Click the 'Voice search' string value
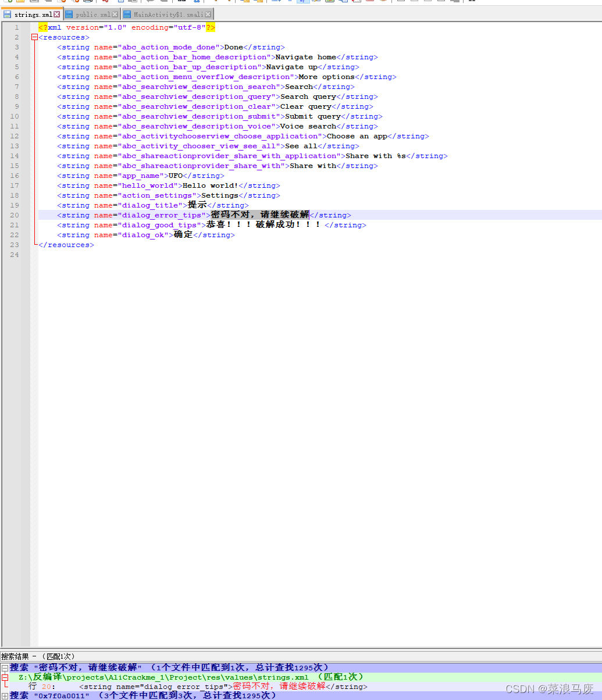 click(x=308, y=126)
